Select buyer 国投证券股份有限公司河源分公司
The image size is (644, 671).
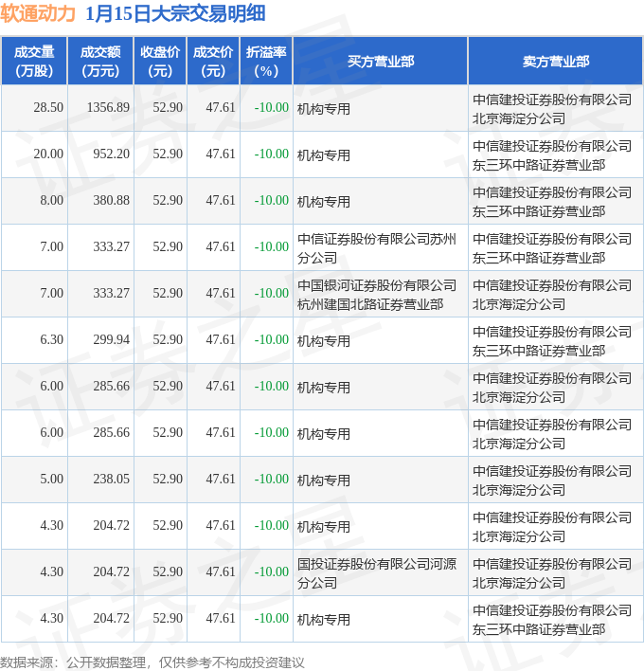pyautogui.click(x=377, y=573)
